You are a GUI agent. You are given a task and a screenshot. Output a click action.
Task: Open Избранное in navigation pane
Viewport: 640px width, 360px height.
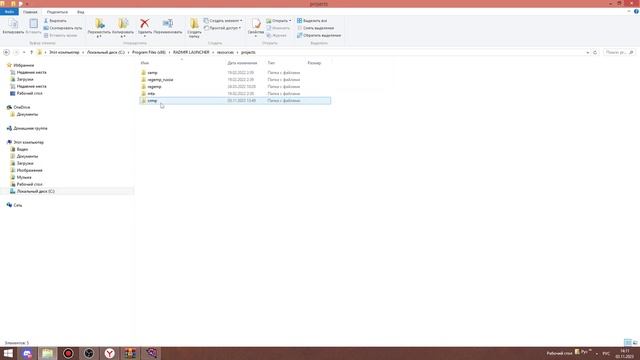tap(24, 65)
